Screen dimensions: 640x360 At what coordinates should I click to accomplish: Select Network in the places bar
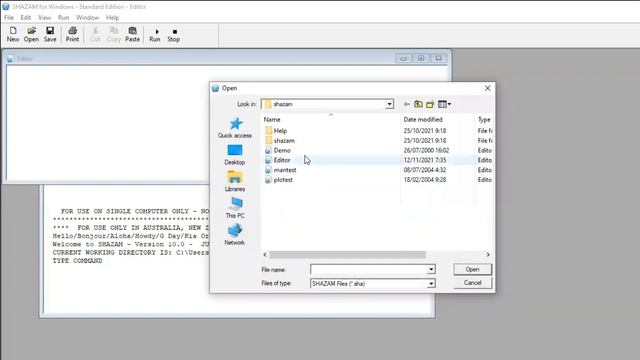coord(235,235)
